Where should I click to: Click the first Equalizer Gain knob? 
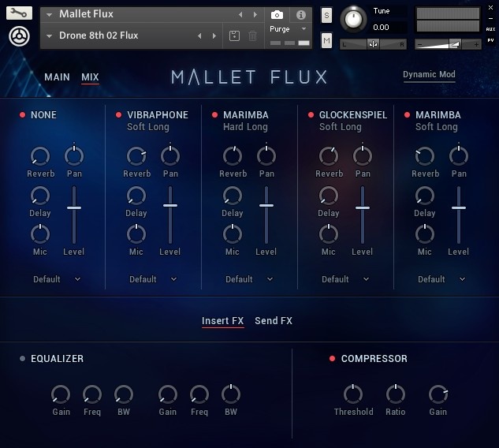[61, 394]
